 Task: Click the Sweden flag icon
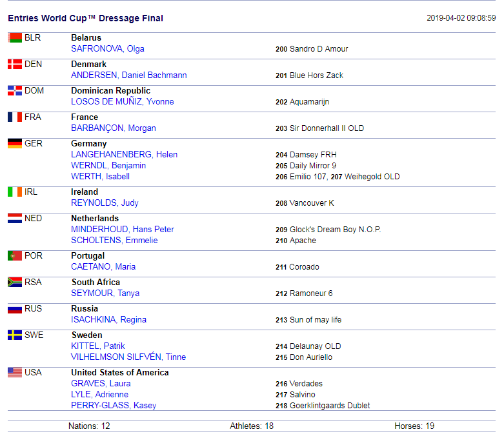coord(15,335)
